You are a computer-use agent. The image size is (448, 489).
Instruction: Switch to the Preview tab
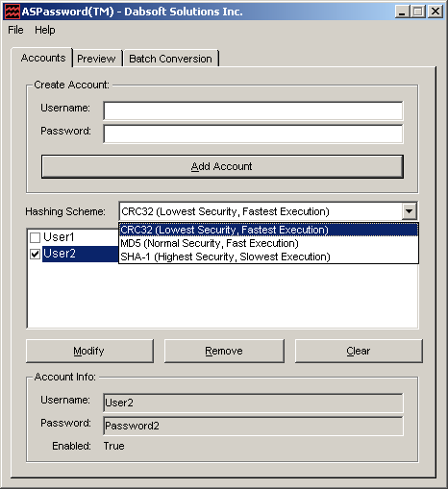click(x=96, y=59)
